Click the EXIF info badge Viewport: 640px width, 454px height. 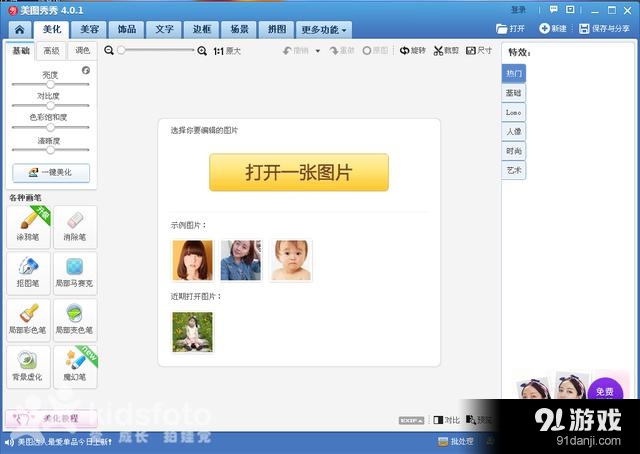click(x=411, y=420)
